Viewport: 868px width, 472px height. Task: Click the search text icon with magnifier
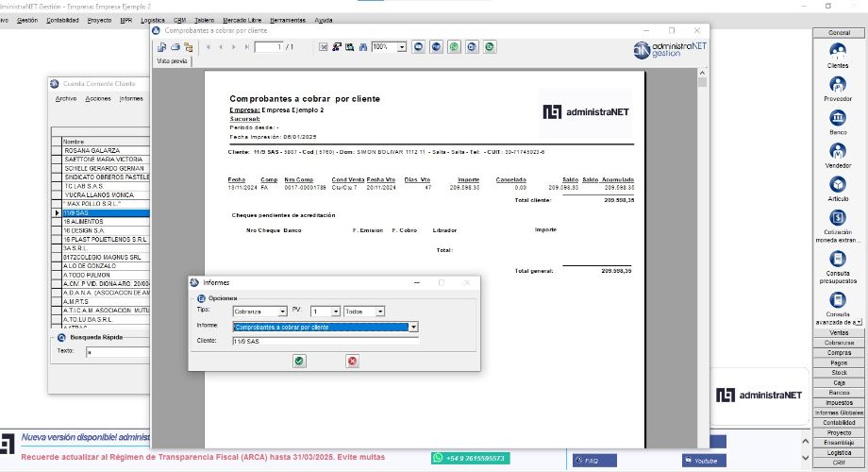tap(350, 47)
